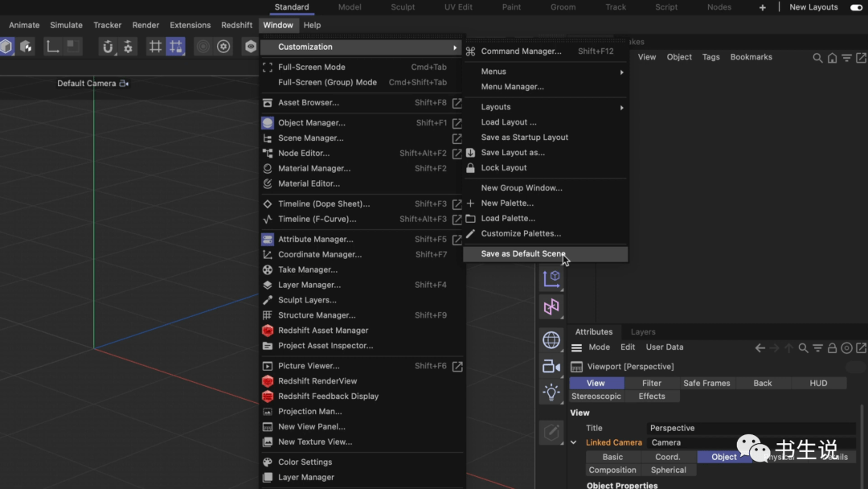Screen dimensions: 868x489
Task: Click the axis gizmo icon in sidebar
Action: 551,279
